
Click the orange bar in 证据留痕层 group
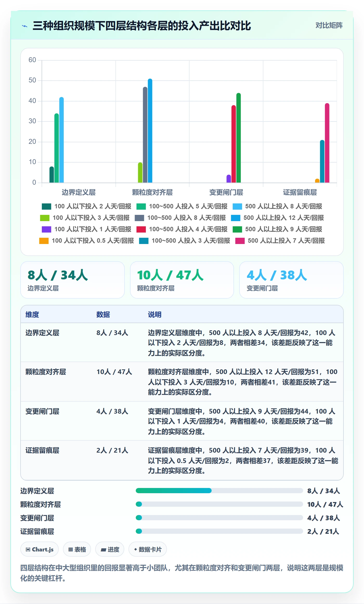pos(317,181)
